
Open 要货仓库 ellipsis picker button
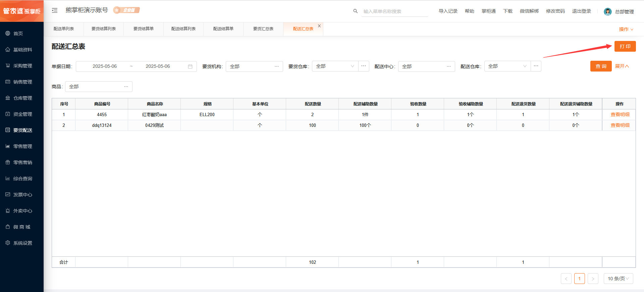click(x=364, y=66)
